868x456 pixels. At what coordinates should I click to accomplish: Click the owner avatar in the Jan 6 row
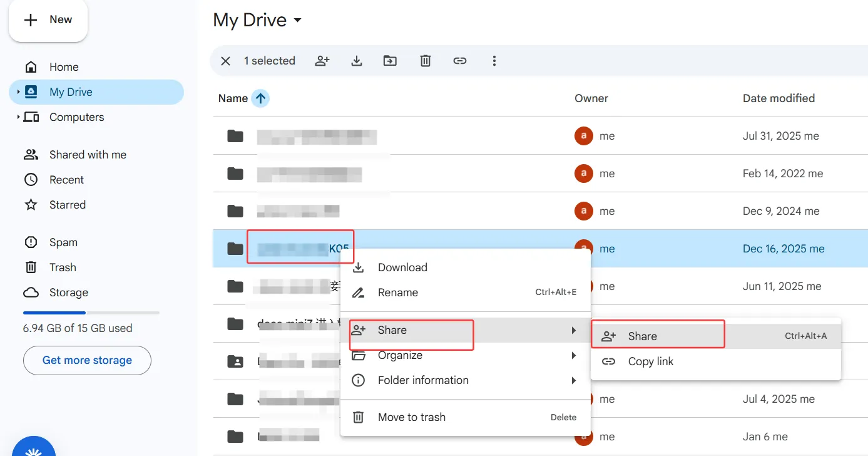click(583, 437)
